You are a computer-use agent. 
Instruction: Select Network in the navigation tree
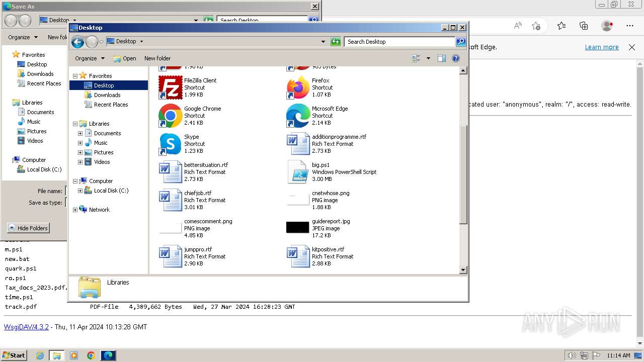point(99,210)
